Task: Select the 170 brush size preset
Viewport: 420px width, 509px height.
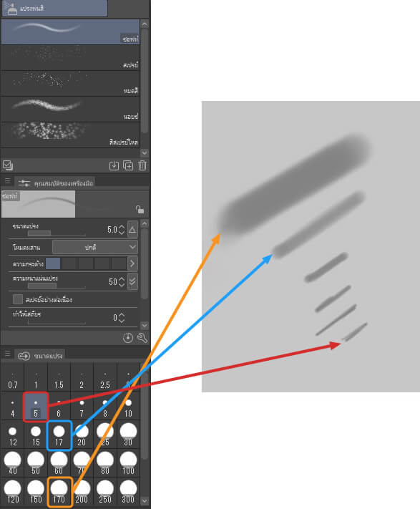Action: (59, 492)
